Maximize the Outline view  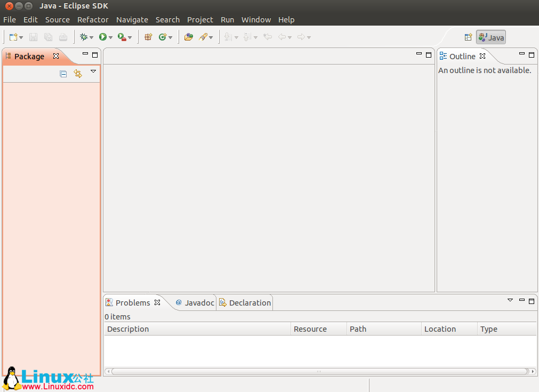(x=532, y=55)
